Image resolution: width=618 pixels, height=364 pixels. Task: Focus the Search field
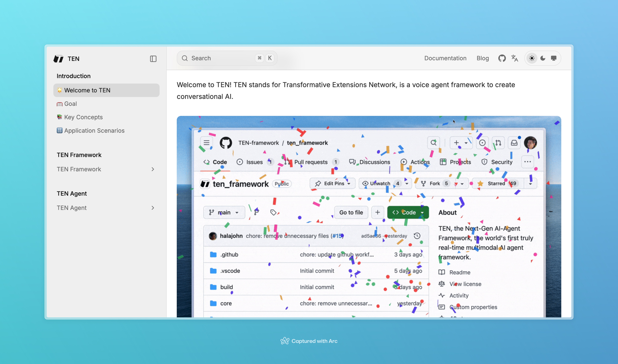click(x=227, y=58)
